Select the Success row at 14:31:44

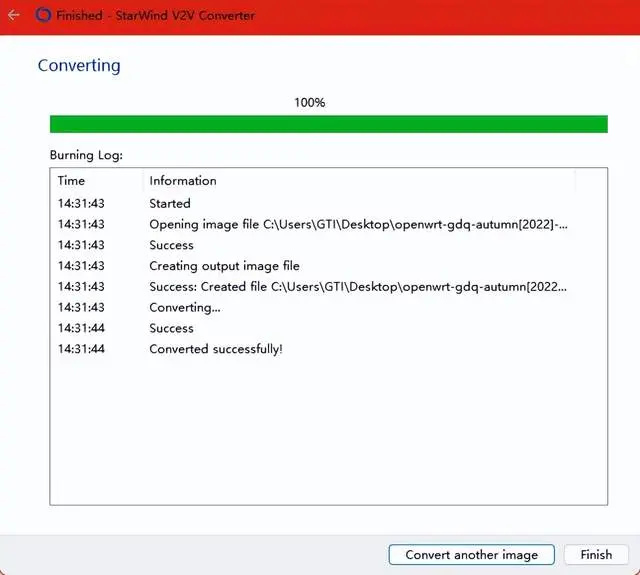[313, 328]
